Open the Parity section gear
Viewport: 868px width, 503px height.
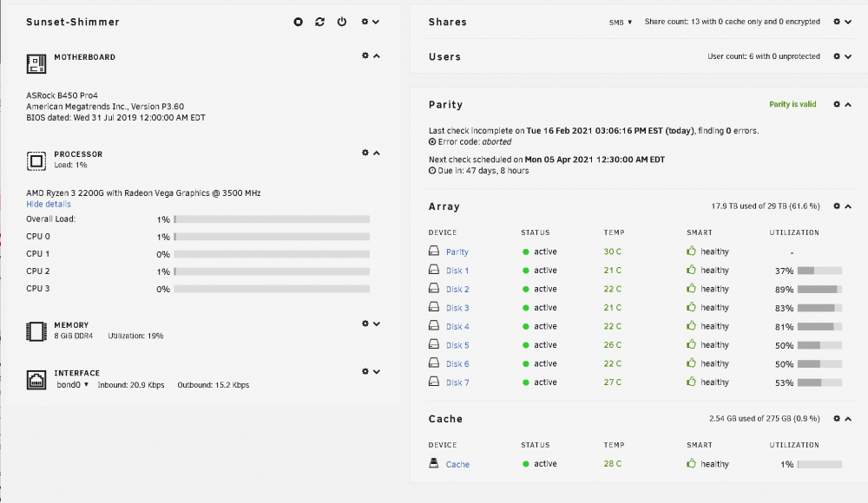pyautogui.click(x=837, y=104)
